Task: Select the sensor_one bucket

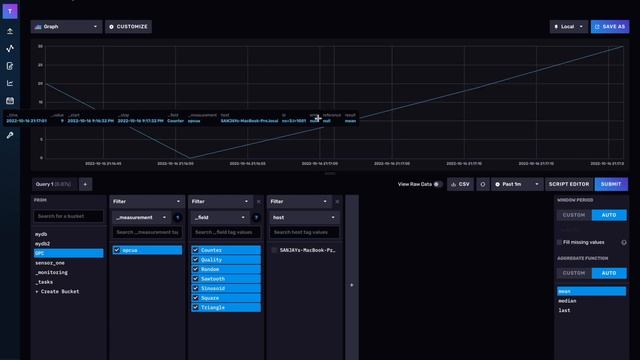Action: 69,263
